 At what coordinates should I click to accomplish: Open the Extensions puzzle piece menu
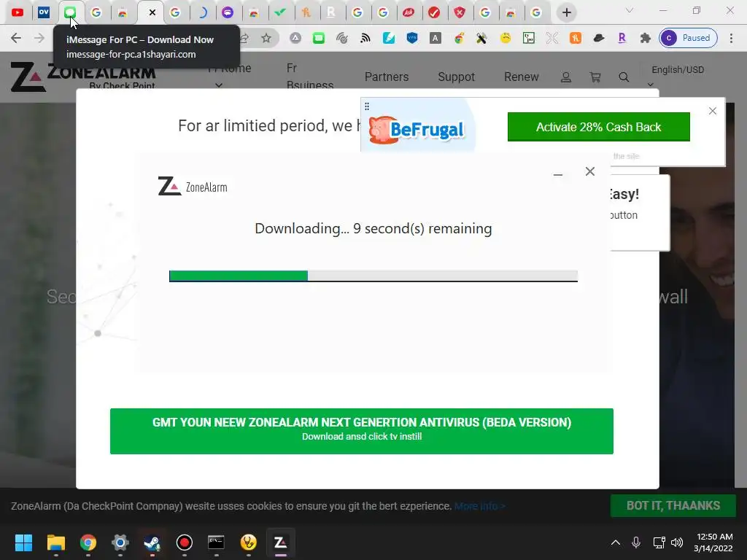pyautogui.click(x=645, y=38)
